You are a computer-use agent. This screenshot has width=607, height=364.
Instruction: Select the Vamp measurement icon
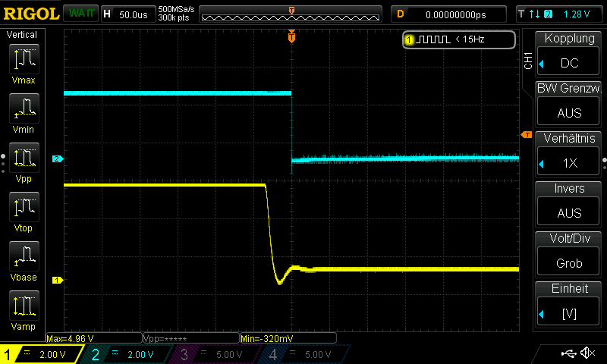pos(24,305)
